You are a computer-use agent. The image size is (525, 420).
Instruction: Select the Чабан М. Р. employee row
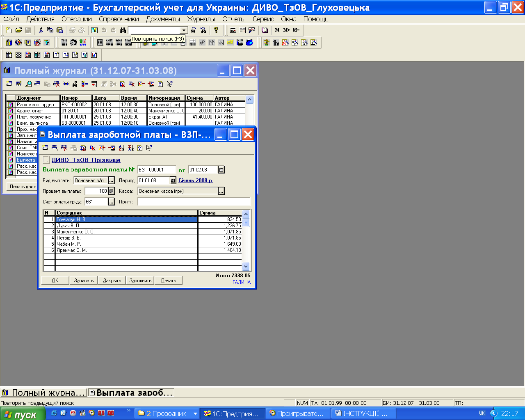(x=142, y=244)
